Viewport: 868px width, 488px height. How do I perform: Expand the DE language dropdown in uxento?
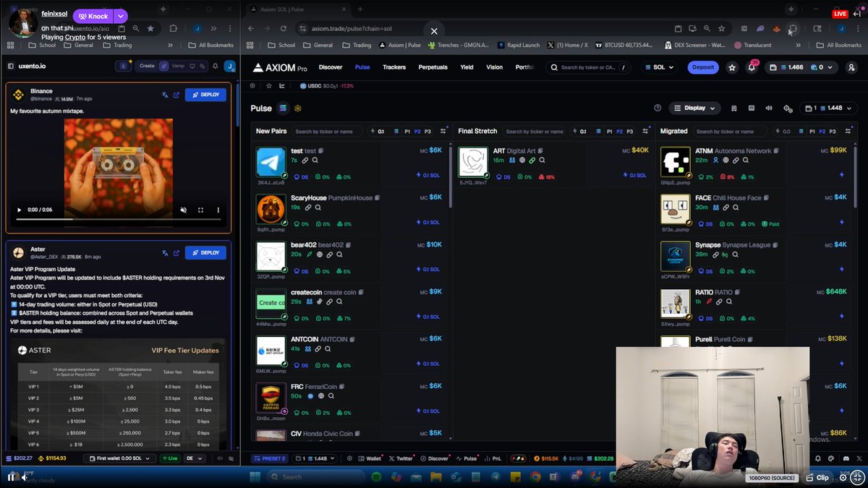(x=195, y=458)
